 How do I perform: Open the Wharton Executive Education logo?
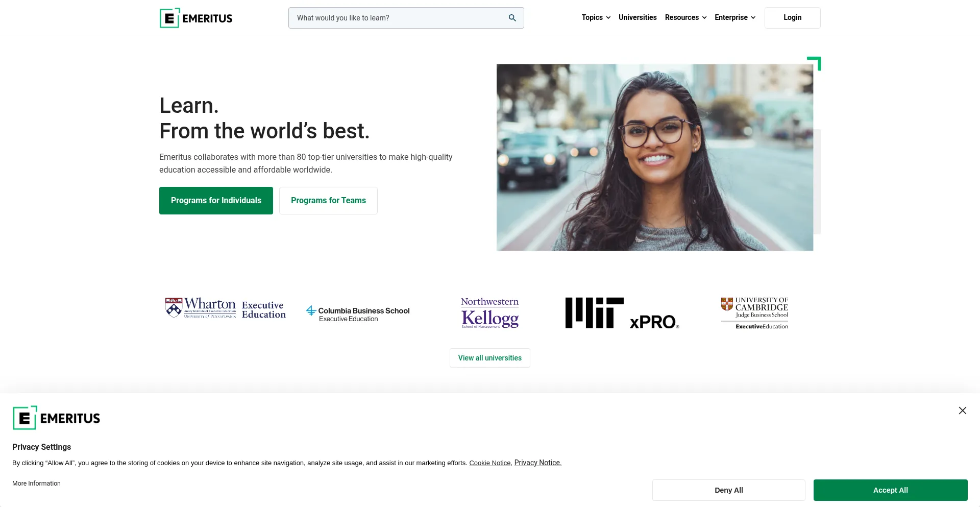coord(225,308)
